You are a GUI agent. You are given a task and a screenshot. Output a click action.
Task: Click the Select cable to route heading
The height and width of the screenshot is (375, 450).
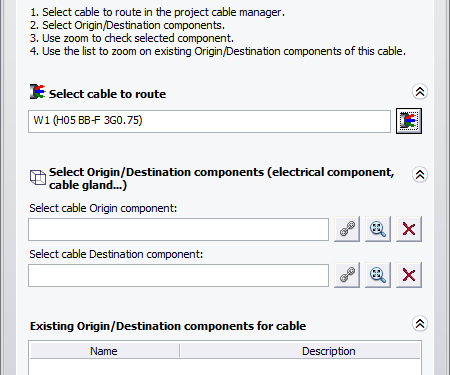(107, 94)
